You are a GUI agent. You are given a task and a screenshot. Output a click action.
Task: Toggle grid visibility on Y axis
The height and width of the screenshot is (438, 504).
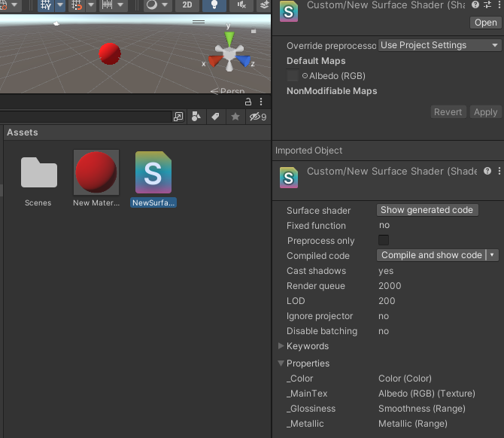pyautogui.click(x=46, y=5)
